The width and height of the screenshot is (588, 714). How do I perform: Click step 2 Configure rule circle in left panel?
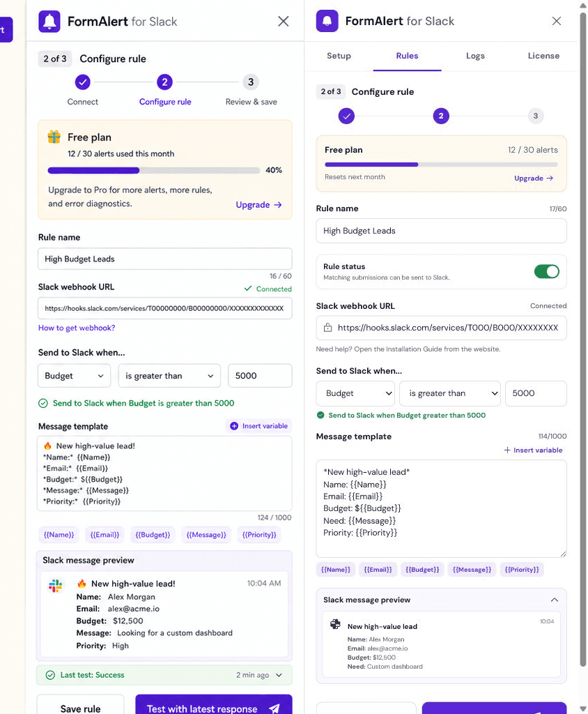pos(164,82)
